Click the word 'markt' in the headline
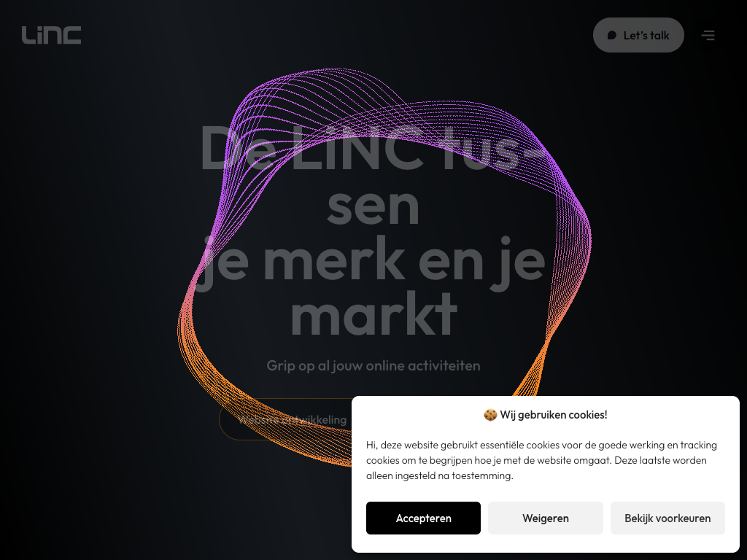This screenshot has width=747, height=560. pyautogui.click(x=374, y=314)
